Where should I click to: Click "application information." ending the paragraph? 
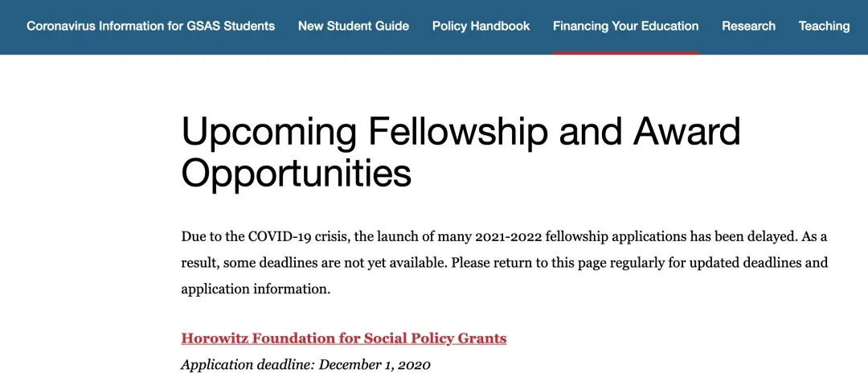(x=256, y=289)
